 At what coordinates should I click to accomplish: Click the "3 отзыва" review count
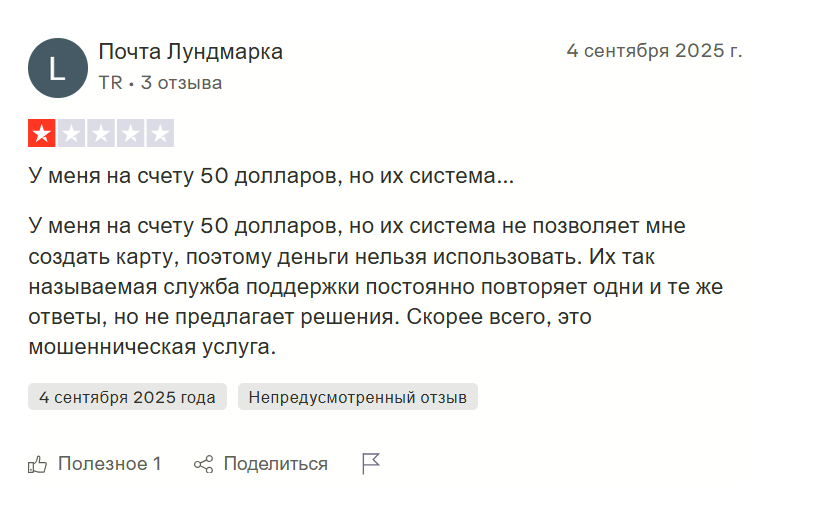(x=181, y=83)
